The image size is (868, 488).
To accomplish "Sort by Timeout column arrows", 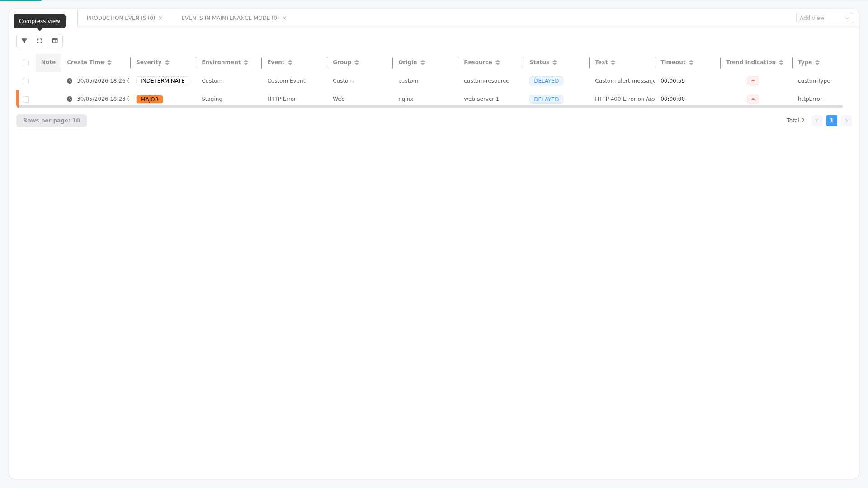I will (x=691, y=62).
